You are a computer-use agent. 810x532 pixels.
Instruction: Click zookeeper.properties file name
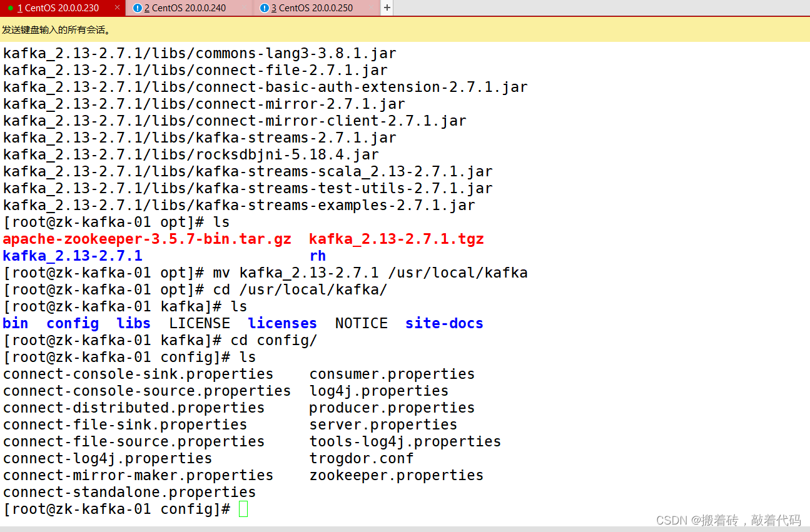coord(397,476)
